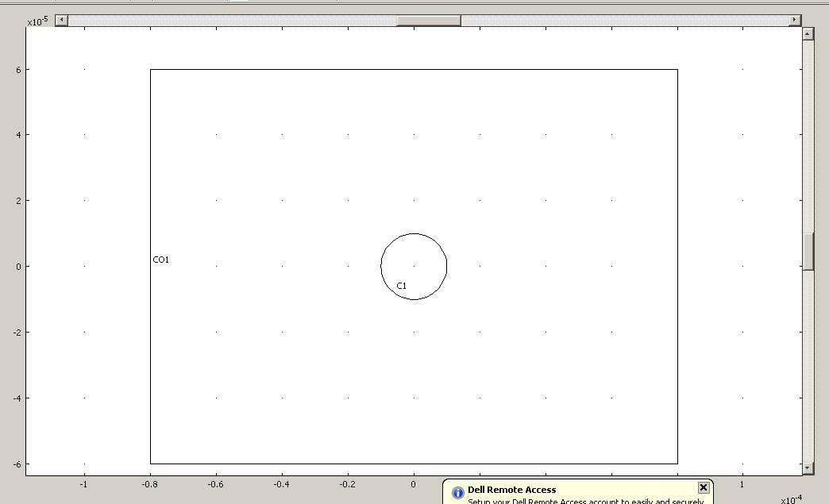829x504 pixels.
Task: Click the vertical scrollbar thumb
Action: click(x=808, y=252)
